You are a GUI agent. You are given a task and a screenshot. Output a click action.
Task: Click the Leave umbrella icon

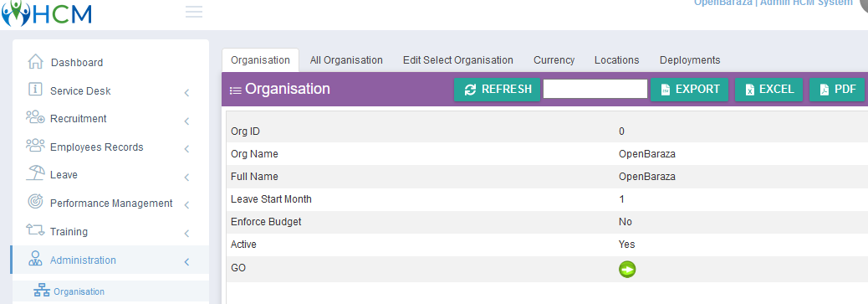coord(35,173)
